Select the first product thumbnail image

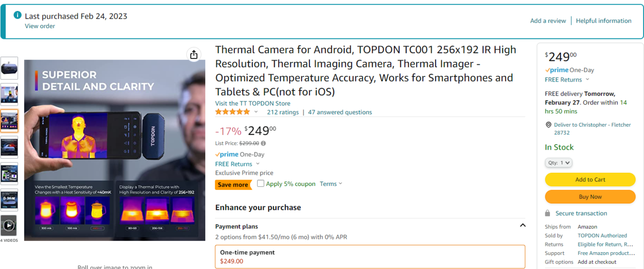pyautogui.click(x=9, y=68)
